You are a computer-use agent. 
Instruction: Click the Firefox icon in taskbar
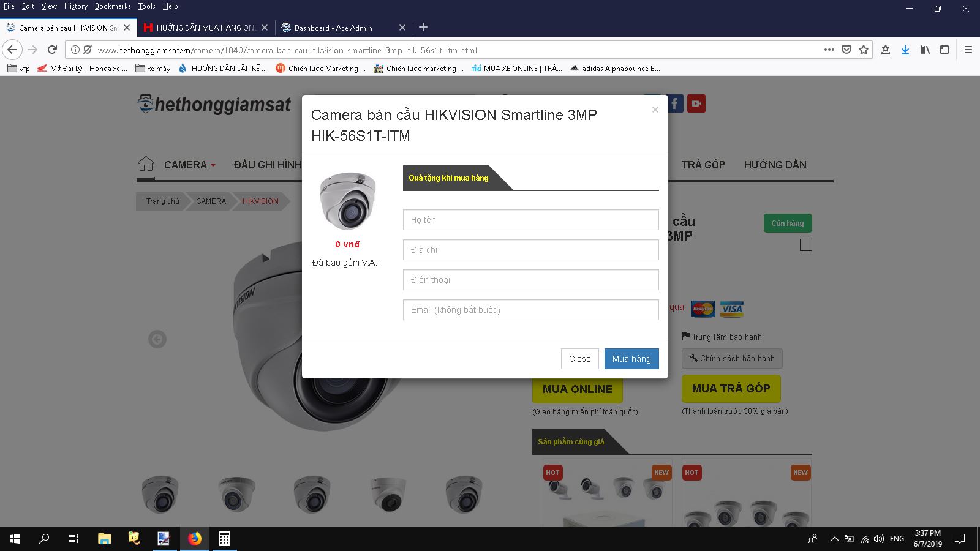(195, 539)
